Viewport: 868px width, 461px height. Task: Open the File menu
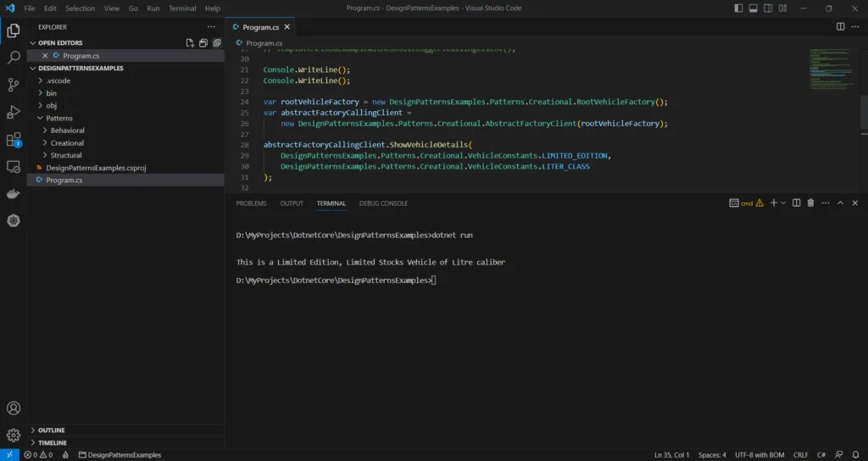[x=30, y=8]
